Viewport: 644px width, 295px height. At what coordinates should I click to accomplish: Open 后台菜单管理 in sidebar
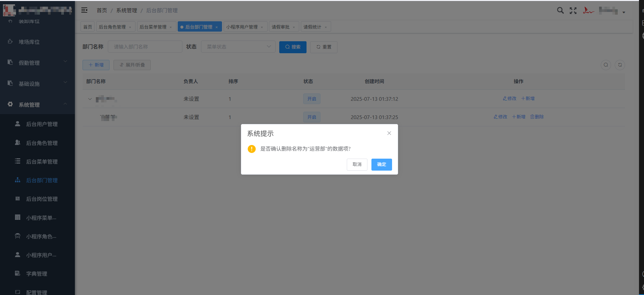click(x=37, y=162)
